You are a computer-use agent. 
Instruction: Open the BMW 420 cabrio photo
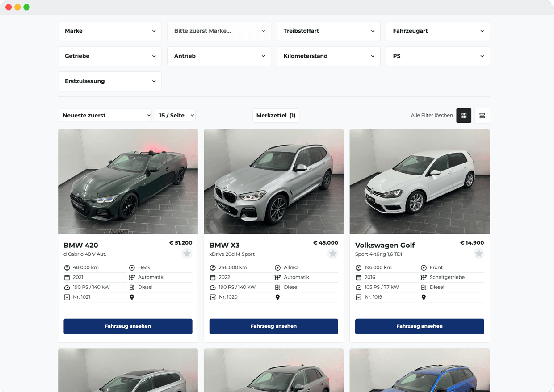(x=128, y=181)
